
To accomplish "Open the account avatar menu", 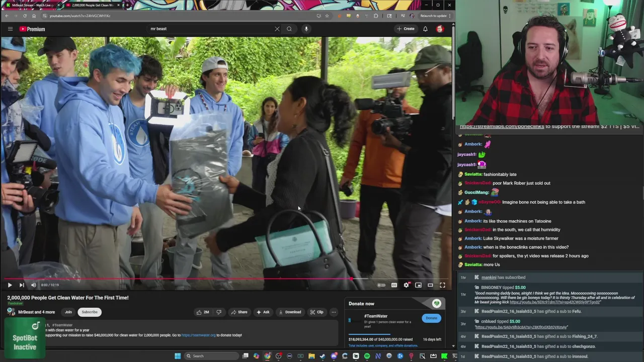I will 440,29.
